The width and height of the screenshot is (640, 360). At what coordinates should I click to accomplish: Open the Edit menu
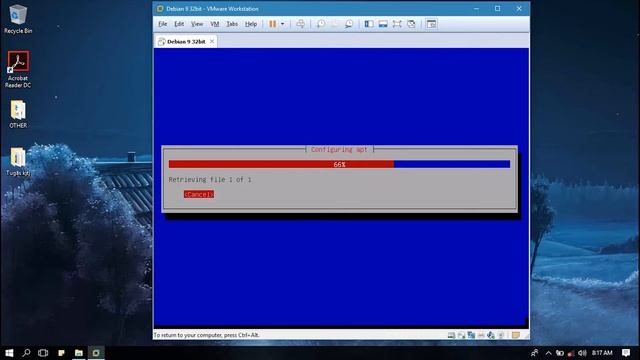click(179, 24)
